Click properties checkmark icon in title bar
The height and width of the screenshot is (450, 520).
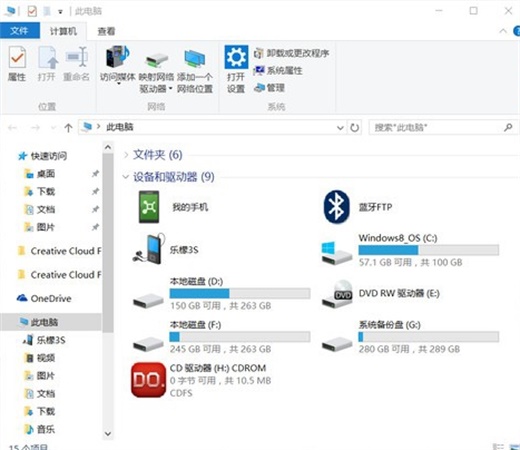coord(32,12)
